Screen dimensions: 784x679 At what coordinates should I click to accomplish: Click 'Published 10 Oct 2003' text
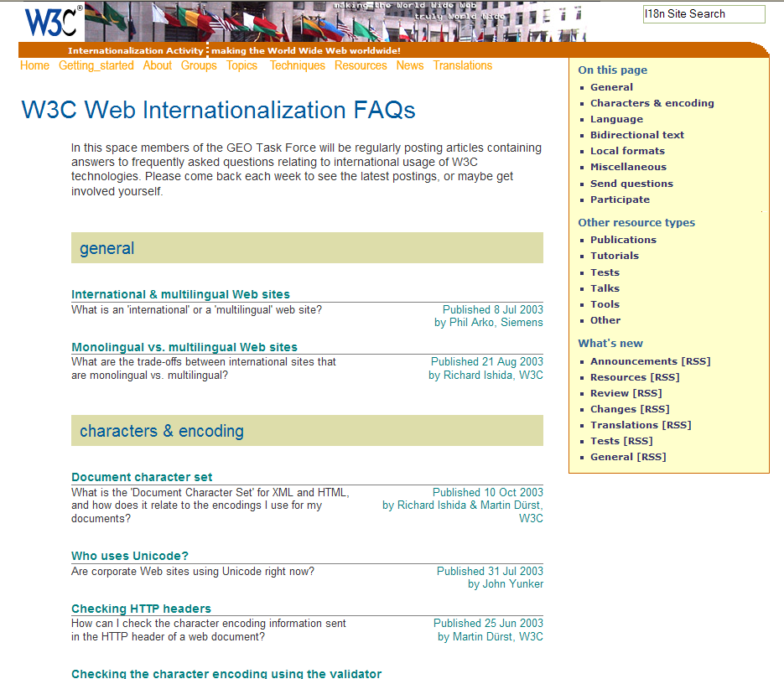[x=487, y=492]
